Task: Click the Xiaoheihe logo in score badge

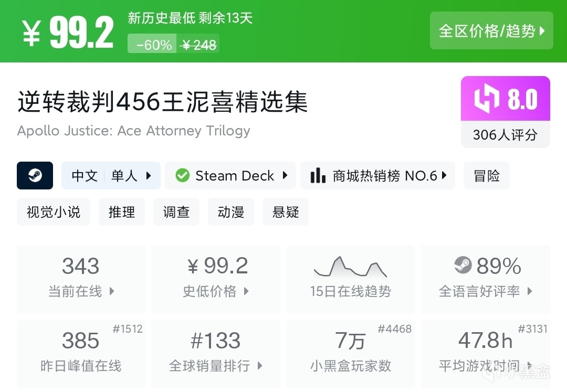Action: tap(487, 99)
